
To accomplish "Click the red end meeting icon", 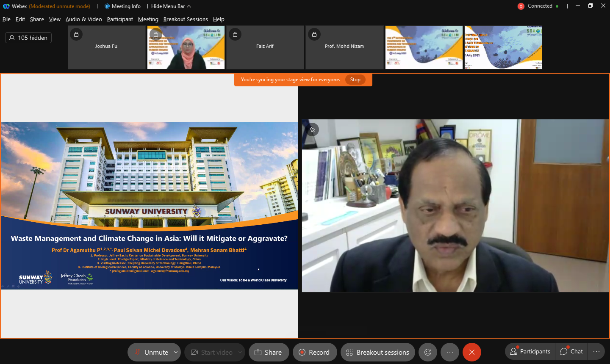I will coord(471,352).
